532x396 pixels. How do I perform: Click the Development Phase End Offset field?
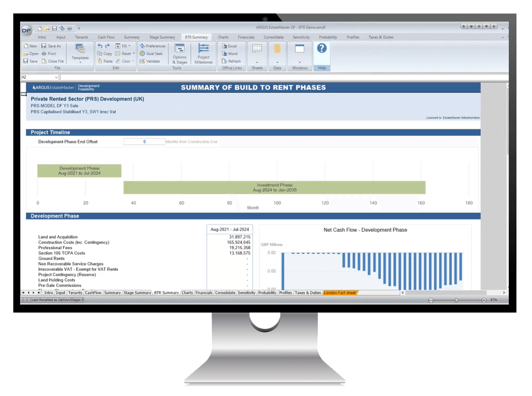(144, 142)
